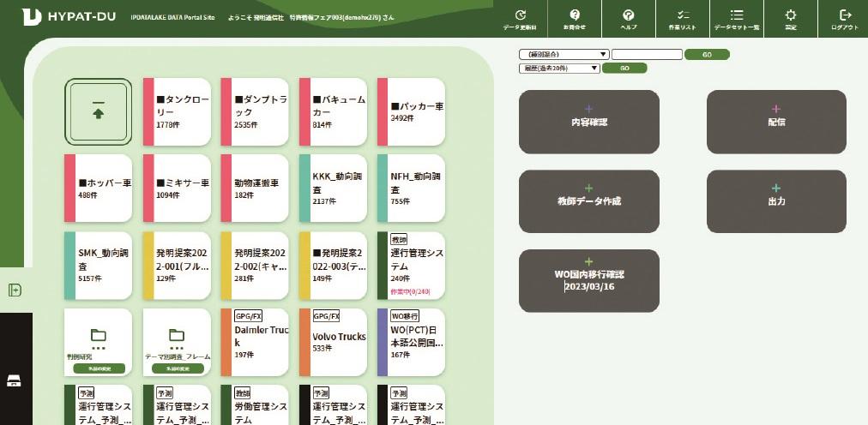Open the KKK_動向調査 2137件 dataset
868x425 pixels.
pos(334,189)
